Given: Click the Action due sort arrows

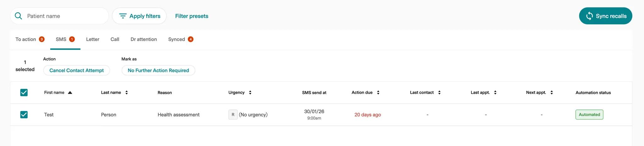Looking at the screenshot, I should (378, 93).
